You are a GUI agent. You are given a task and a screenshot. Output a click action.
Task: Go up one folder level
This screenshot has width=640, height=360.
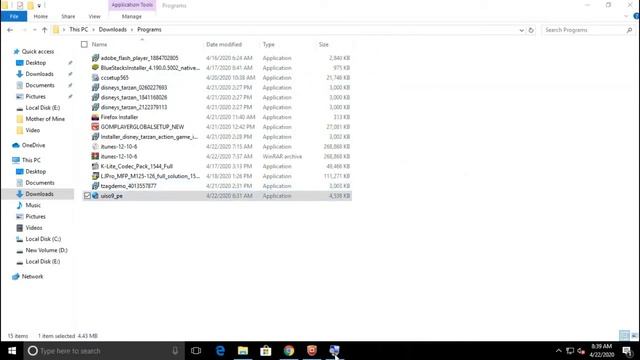coord(44,30)
